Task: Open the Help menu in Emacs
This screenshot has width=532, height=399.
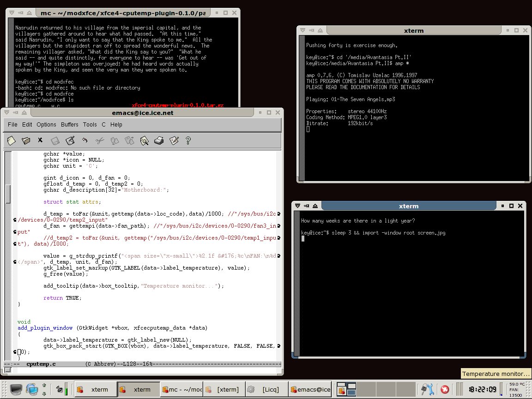Action: [116, 125]
